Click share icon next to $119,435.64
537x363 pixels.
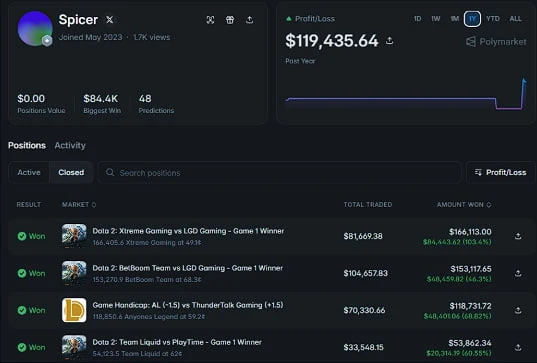(x=389, y=41)
